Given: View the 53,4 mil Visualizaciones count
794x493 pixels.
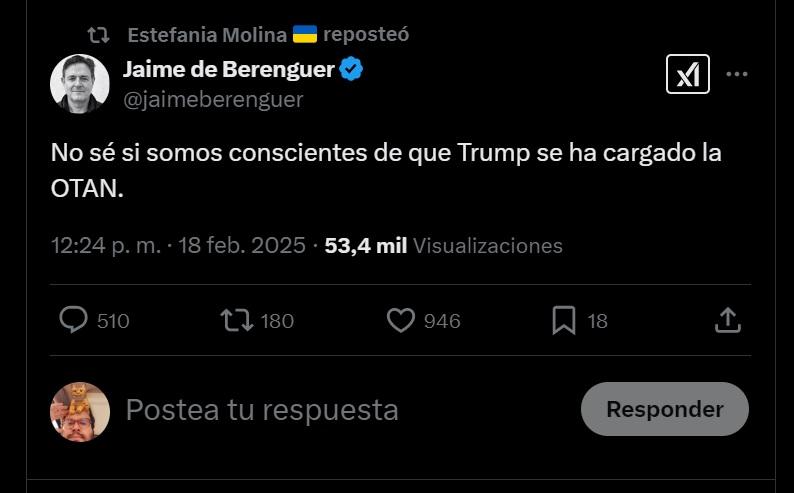Looking at the screenshot, I should [443, 246].
